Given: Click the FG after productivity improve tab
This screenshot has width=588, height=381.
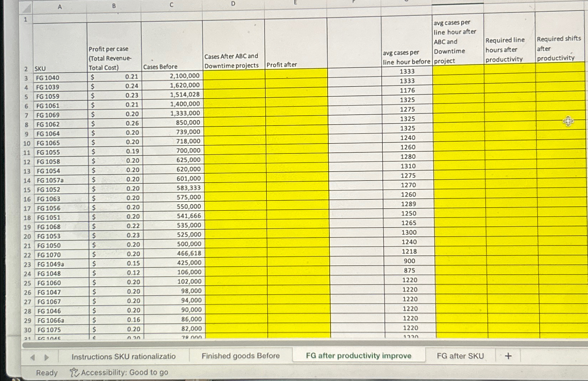Looking at the screenshot, I should click(358, 356).
